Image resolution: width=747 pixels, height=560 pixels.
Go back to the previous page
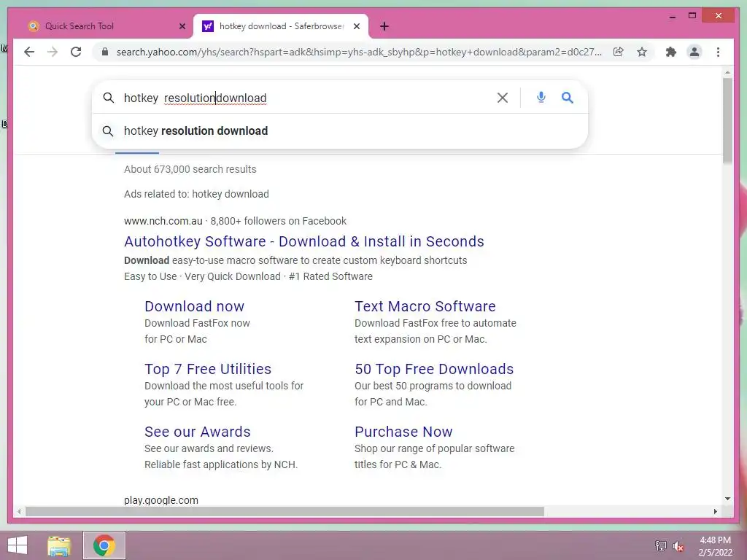29,52
